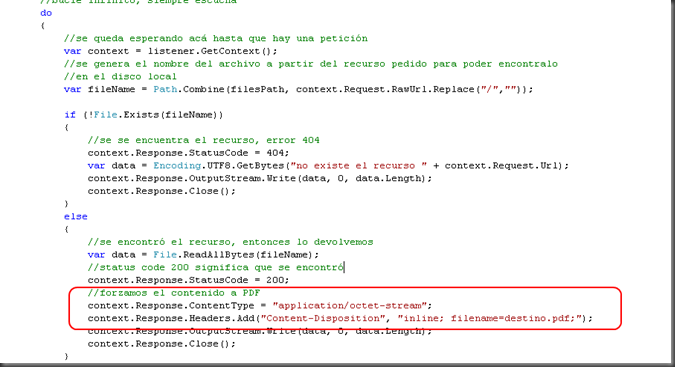Click comment 'se se encuentra el recurso, error 404'

(x=204, y=140)
